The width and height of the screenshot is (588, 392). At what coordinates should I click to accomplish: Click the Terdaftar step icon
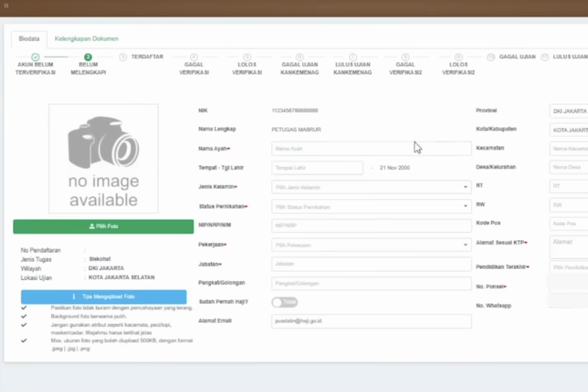(x=123, y=57)
